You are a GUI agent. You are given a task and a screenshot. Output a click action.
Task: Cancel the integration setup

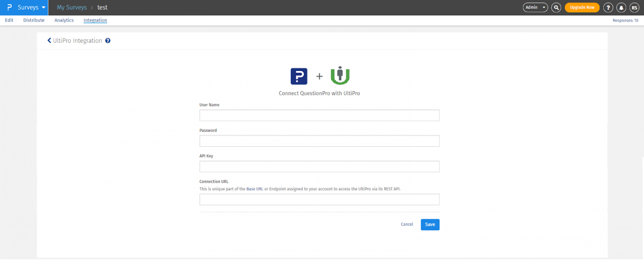(406, 224)
